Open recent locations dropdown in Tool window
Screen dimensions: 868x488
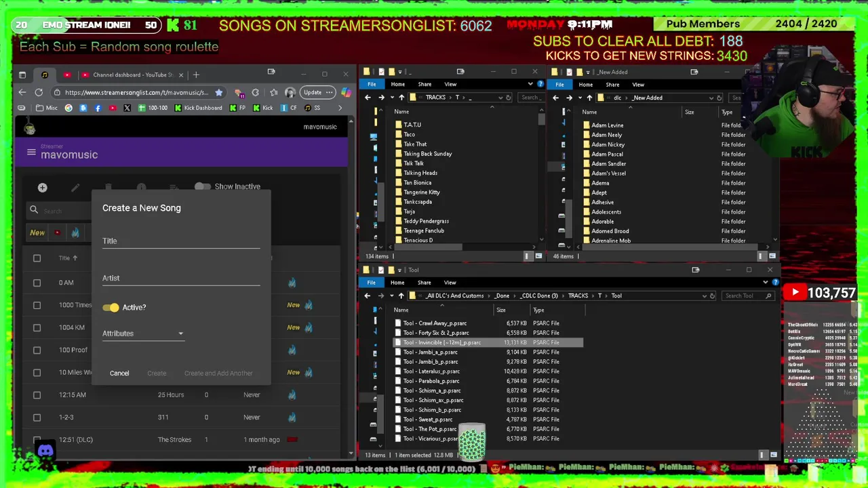[x=391, y=296]
